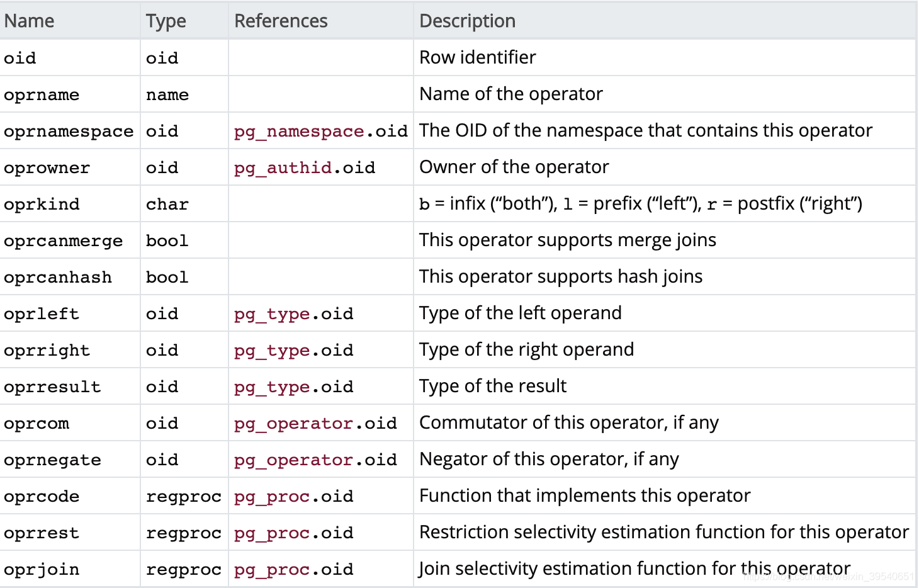Click 'Commutator of this operator, if any' text
The image size is (919, 588).
tap(569, 422)
